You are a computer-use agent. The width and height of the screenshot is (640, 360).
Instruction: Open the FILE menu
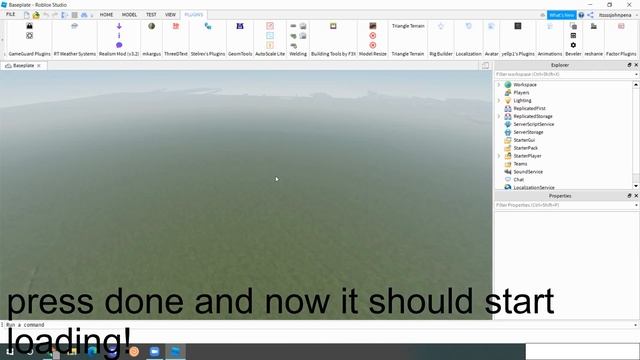[11, 14]
